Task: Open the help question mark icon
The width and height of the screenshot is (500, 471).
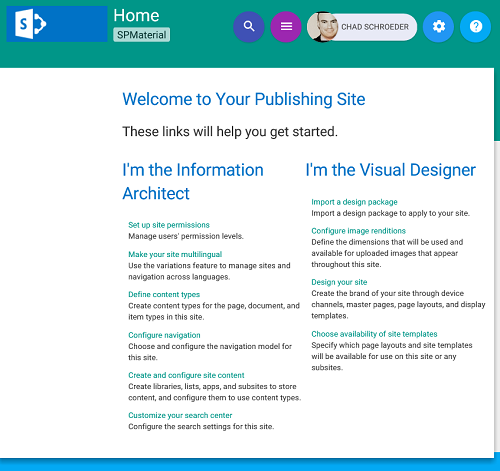Action: [475, 26]
